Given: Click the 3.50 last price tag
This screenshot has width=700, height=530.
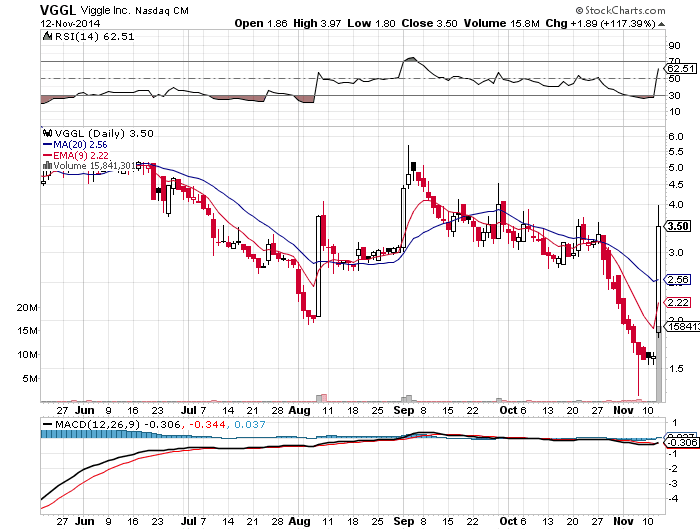Looking at the screenshot, I should (678, 226).
